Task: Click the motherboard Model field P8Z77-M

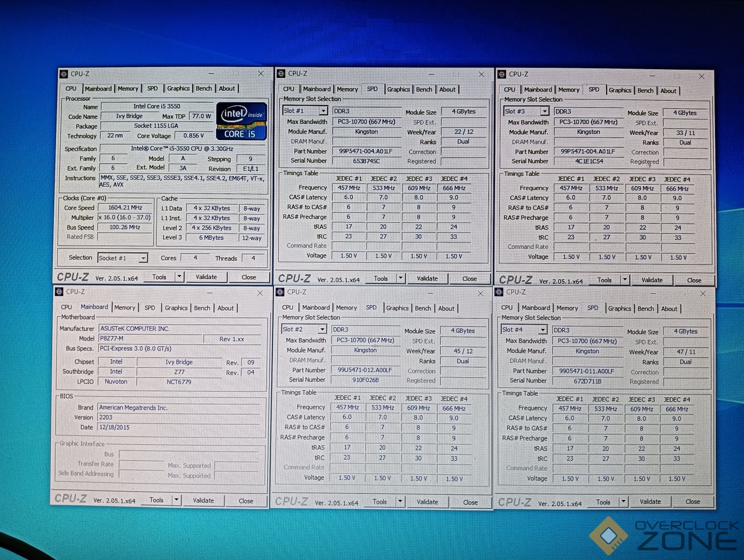Action: click(150, 338)
